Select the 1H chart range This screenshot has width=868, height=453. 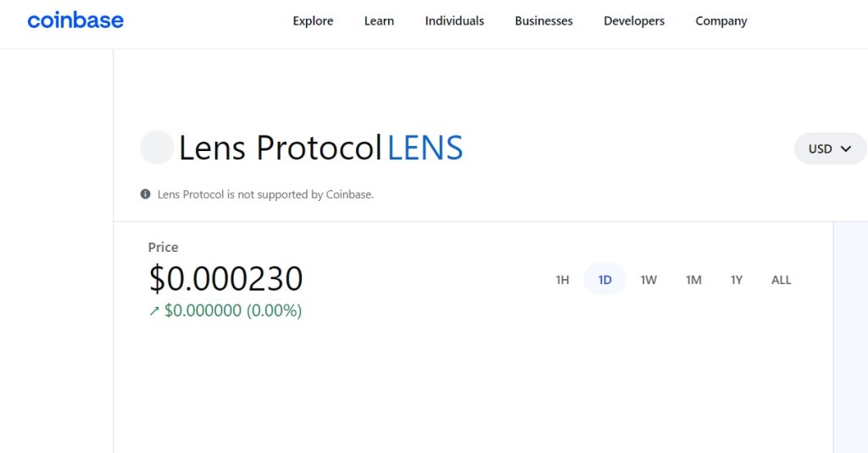563,280
